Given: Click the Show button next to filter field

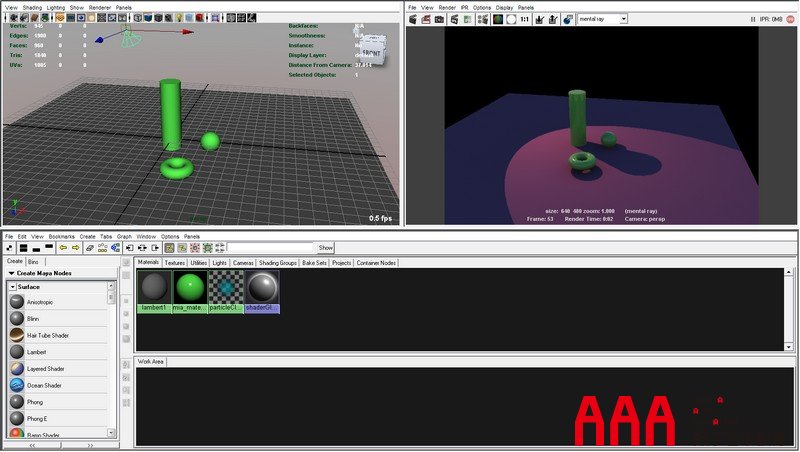Looking at the screenshot, I should pyautogui.click(x=326, y=248).
